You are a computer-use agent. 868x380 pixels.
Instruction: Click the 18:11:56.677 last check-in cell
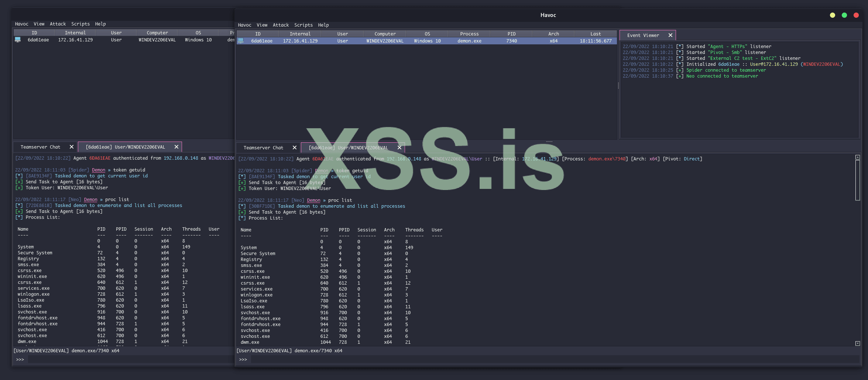(x=596, y=41)
